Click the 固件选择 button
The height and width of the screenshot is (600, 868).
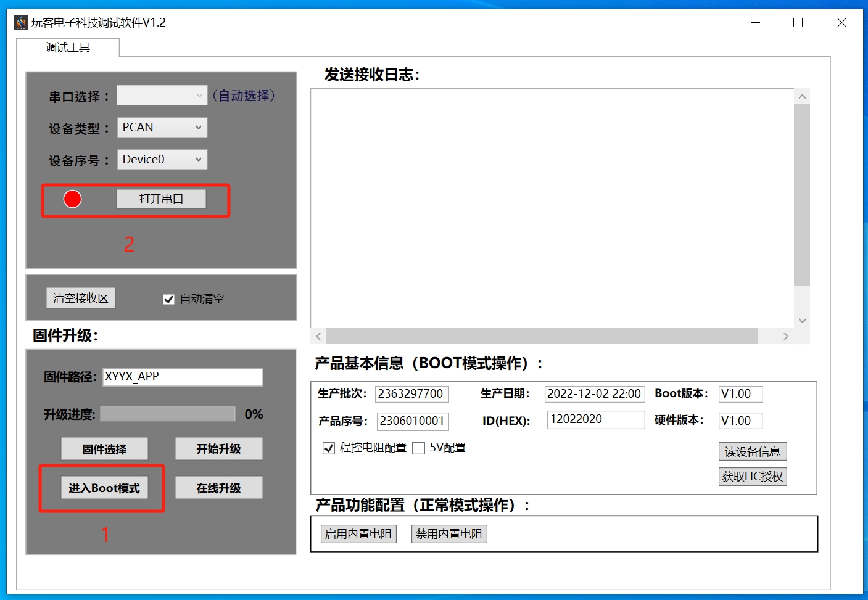(104, 449)
